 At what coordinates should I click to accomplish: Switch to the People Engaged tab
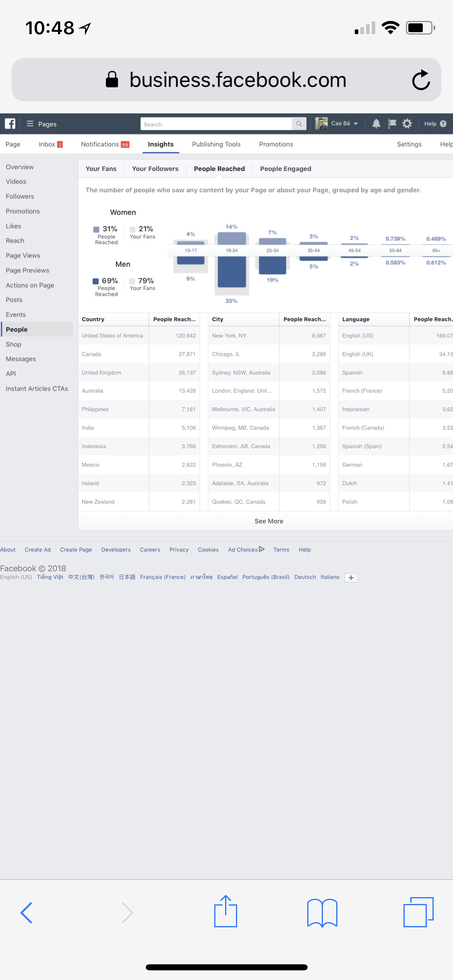pyautogui.click(x=285, y=169)
